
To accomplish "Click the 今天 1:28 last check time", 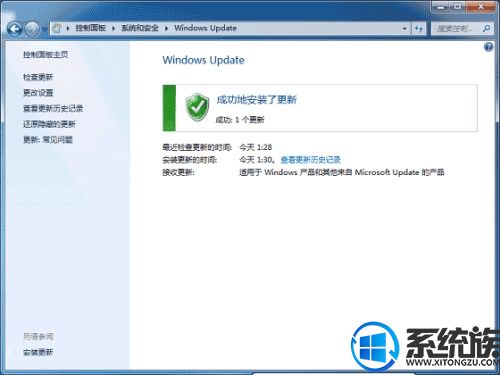I will click(256, 147).
